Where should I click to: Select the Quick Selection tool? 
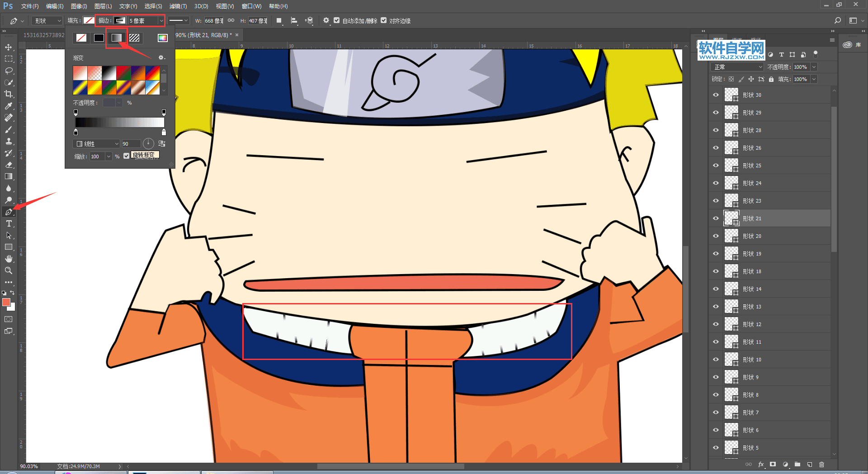click(9, 82)
